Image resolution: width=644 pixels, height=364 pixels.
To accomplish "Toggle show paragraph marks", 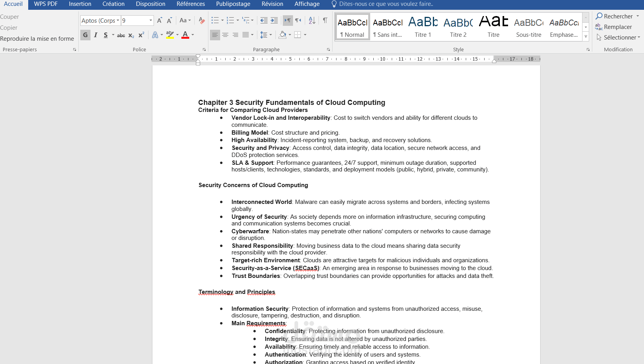I will (325, 20).
